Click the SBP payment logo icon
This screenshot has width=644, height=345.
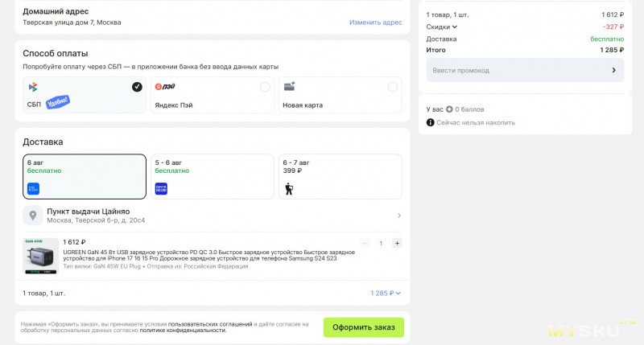pyautogui.click(x=33, y=87)
